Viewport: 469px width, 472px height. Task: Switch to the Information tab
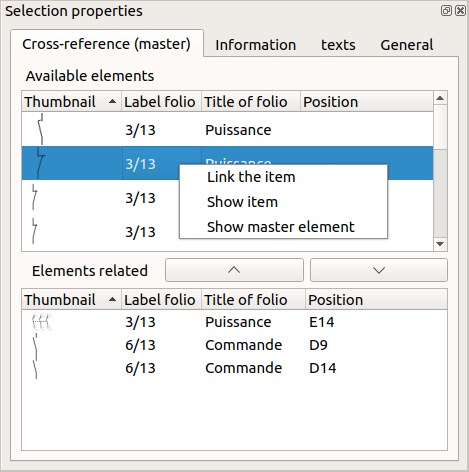pyautogui.click(x=256, y=45)
